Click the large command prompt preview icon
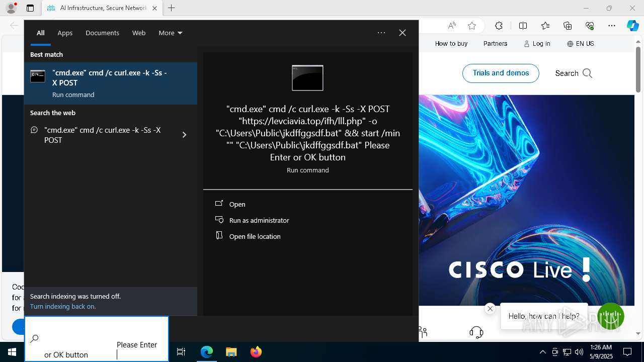This screenshot has height=362, width=644. point(307,78)
